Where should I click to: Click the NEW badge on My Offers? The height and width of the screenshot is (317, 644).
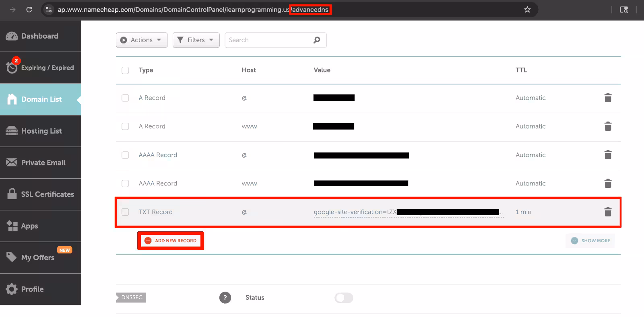[x=64, y=250]
